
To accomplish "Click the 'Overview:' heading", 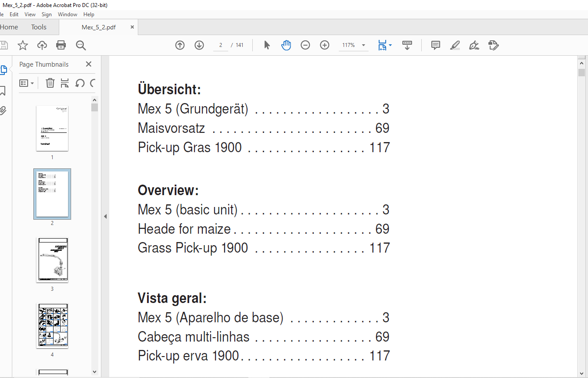I will point(168,190).
